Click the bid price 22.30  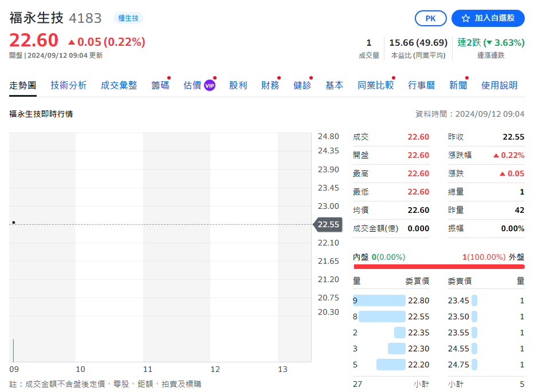(419, 349)
